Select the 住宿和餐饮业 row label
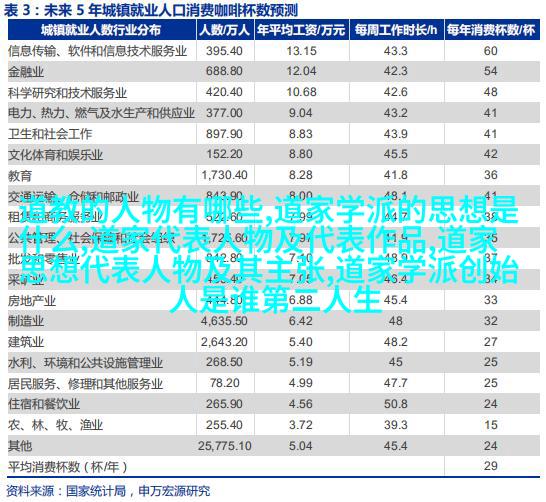This screenshot has width=546, height=502. [44, 404]
